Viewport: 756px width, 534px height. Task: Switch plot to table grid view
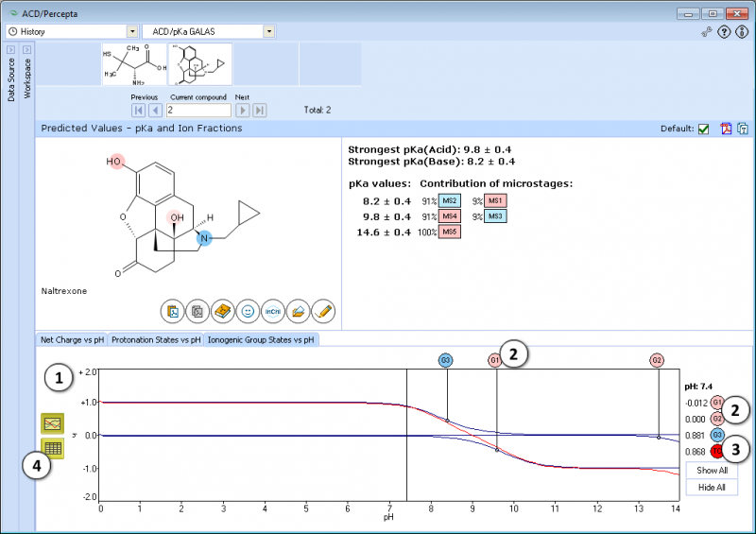53,448
